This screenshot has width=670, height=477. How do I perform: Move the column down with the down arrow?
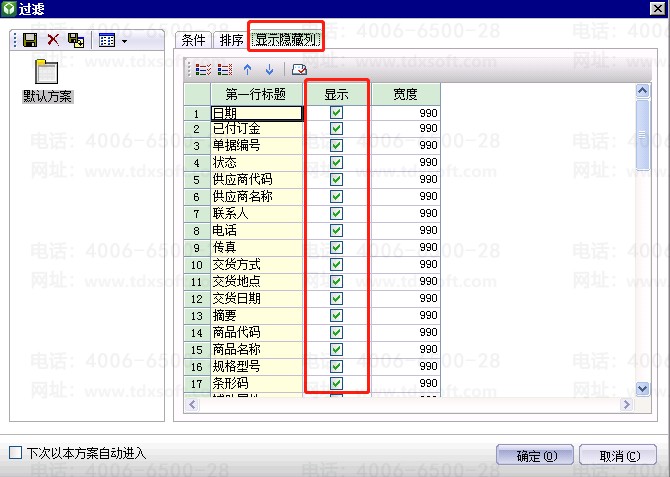pos(268,69)
